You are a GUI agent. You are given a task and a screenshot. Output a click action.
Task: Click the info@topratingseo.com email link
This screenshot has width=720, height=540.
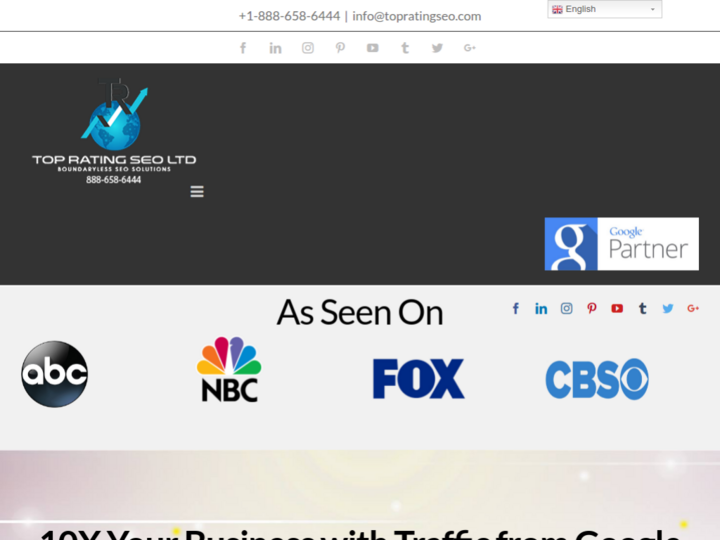click(x=417, y=16)
